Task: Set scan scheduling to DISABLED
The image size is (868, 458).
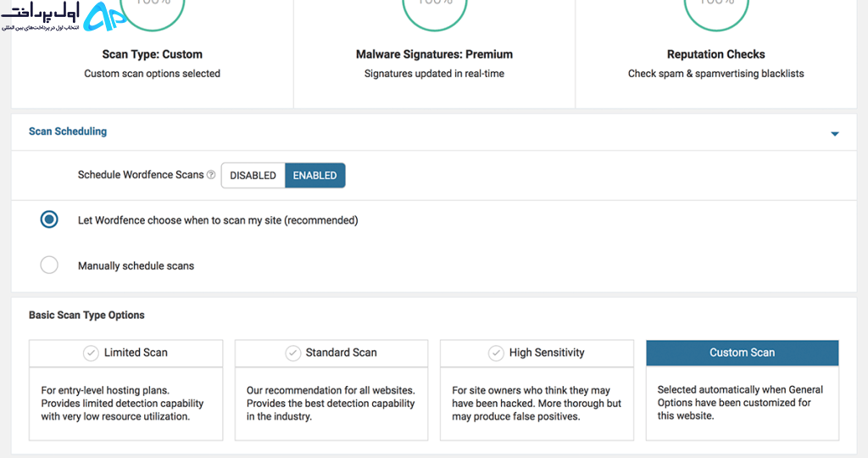Action: click(x=253, y=176)
